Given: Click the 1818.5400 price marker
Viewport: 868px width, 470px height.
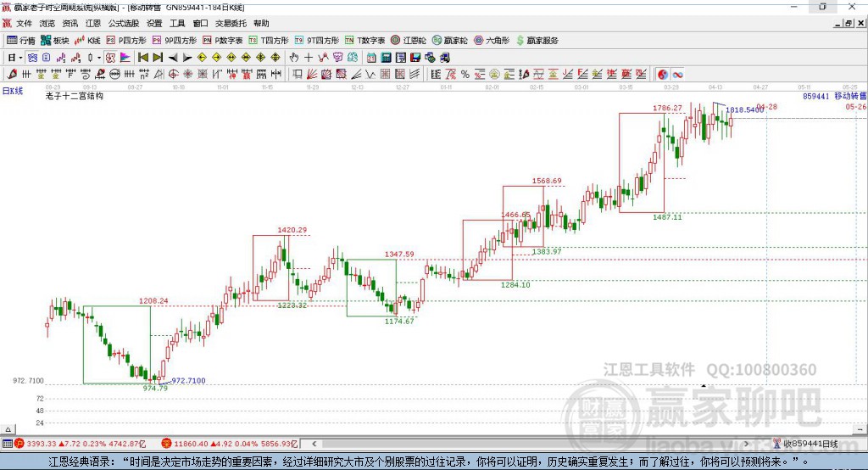Looking at the screenshot, I should [x=744, y=110].
